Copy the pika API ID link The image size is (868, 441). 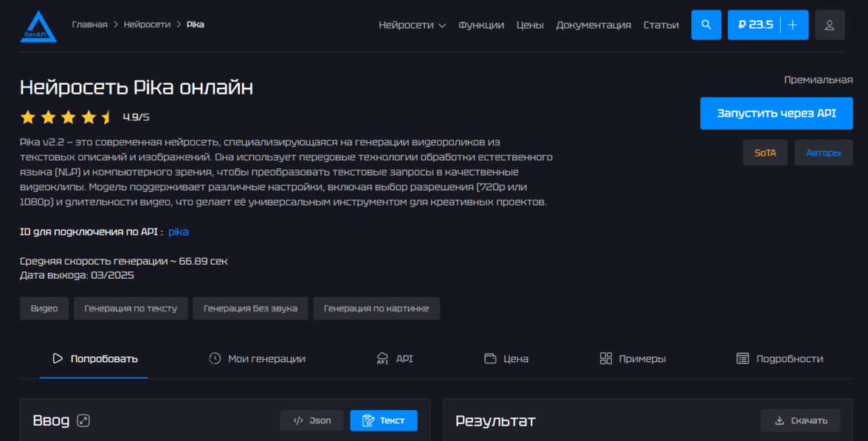click(179, 232)
